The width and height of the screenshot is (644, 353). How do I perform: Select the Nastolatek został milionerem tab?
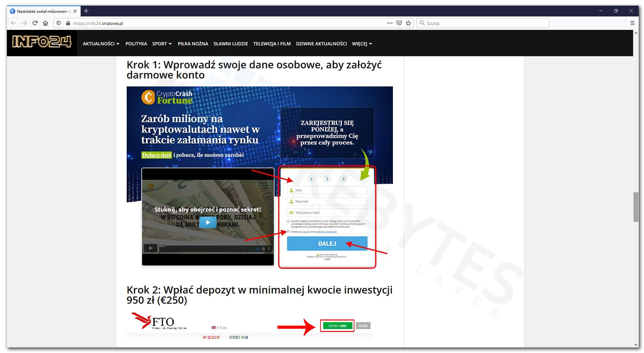click(43, 11)
